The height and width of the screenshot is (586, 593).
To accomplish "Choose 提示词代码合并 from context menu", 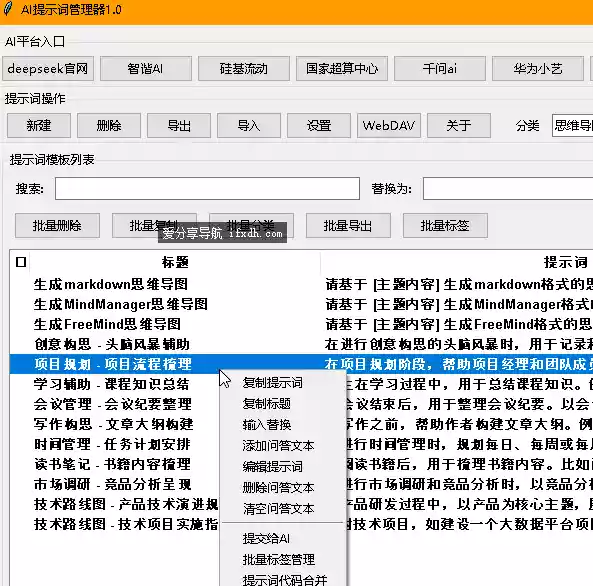I will [284, 580].
